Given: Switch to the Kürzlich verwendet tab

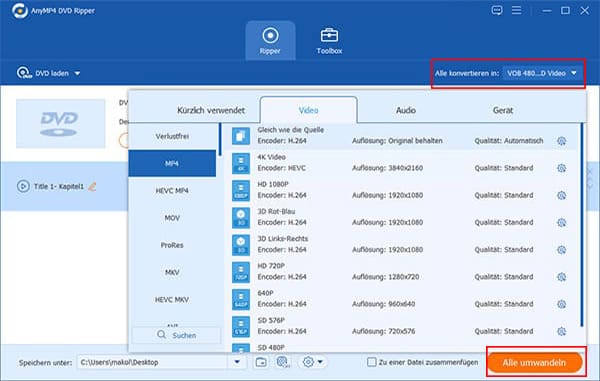Looking at the screenshot, I should pos(211,110).
